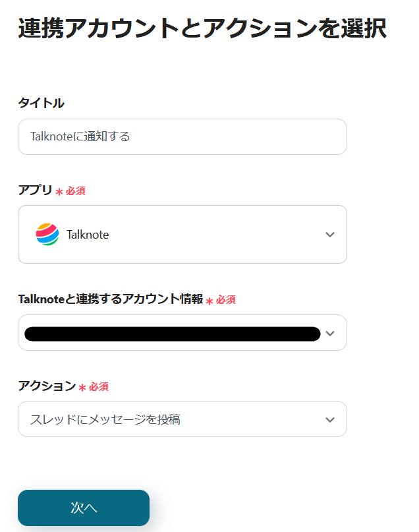Open the アプリ dropdown showing Talknote
Image resolution: width=419 pixels, height=532 pixels.
tap(182, 234)
